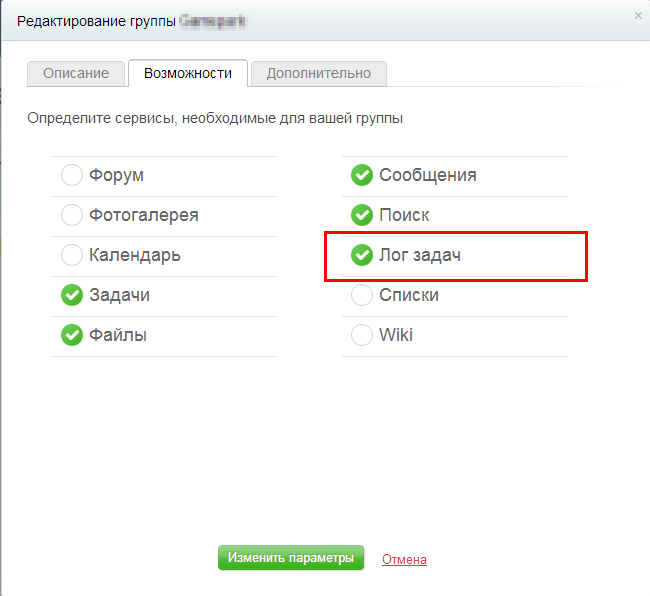Enable the Списки service checkbox
The height and width of the screenshot is (596, 650).
pyautogui.click(x=362, y=295)
